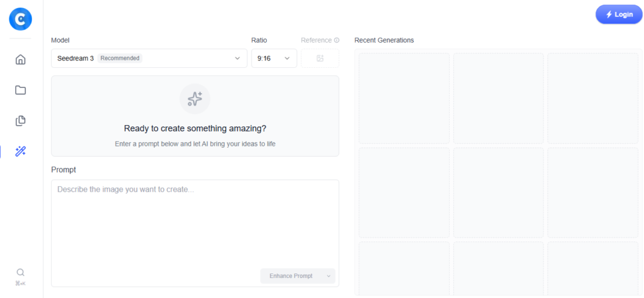Expand the Enhance Prompt arrow menu
644x298 pixels.
(328, 276)
